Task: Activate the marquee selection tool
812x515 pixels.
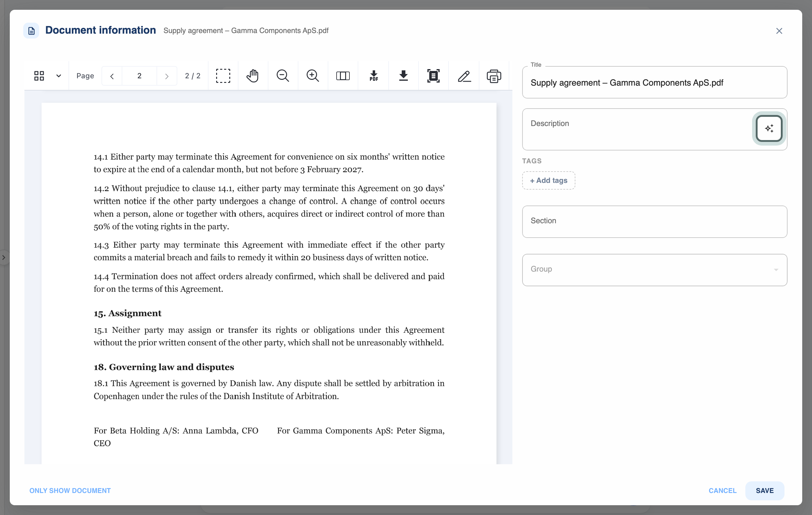Action: 223,76
